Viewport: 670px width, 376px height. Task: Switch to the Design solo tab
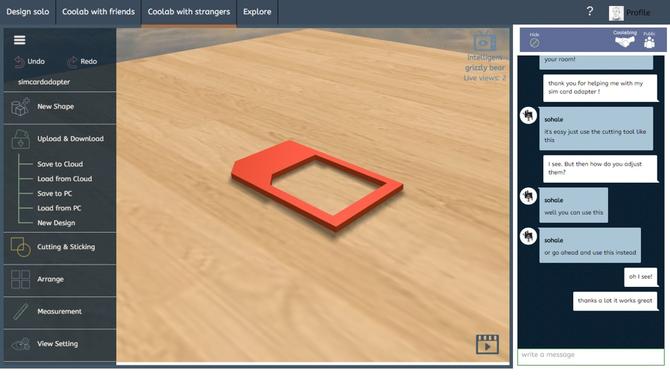point(28,12)
